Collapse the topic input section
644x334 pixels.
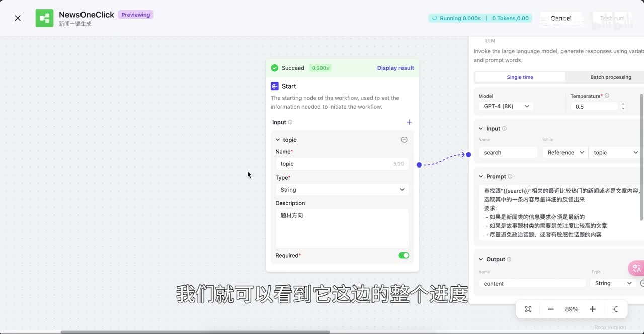click(x=278, y=140)
